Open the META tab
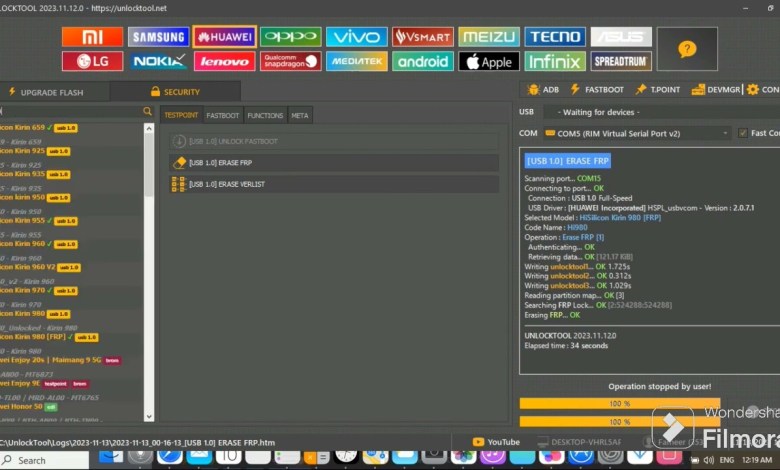Viewport: 780px width, 470px height. [x=300, y=115]
